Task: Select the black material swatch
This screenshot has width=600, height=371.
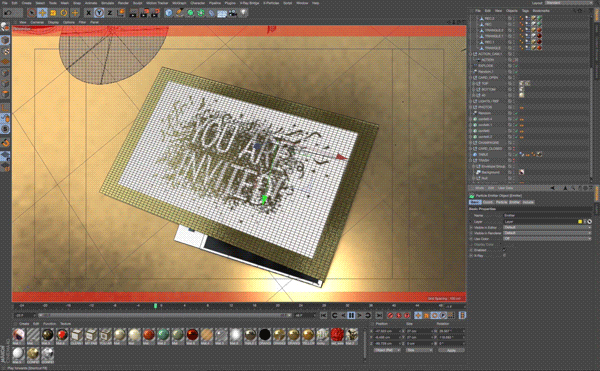Action: coord(264,335)
